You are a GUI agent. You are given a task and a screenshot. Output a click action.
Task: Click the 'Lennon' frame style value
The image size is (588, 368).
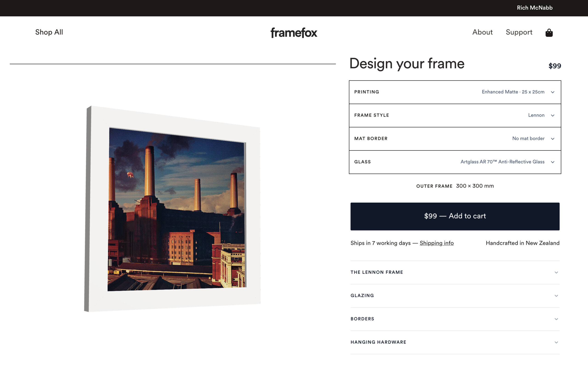click(x=536, y=115)
